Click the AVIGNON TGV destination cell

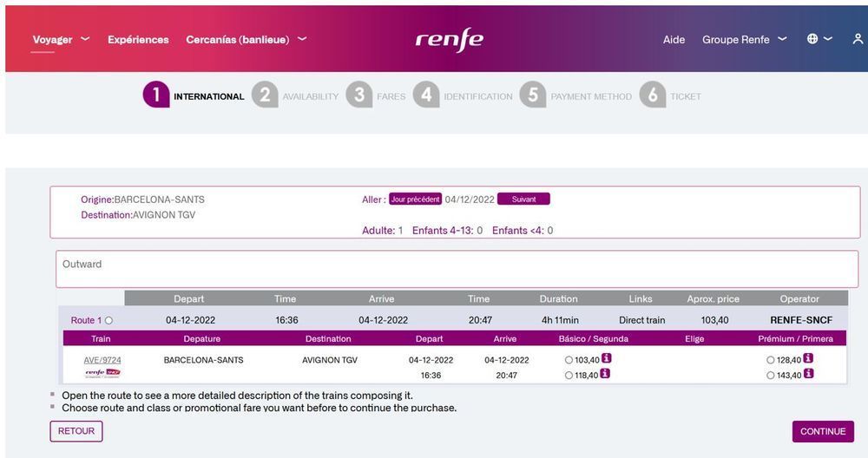330,360
